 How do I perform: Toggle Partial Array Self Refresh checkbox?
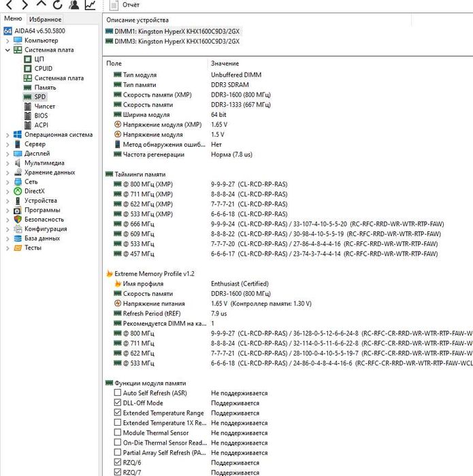tap(118, 452)
